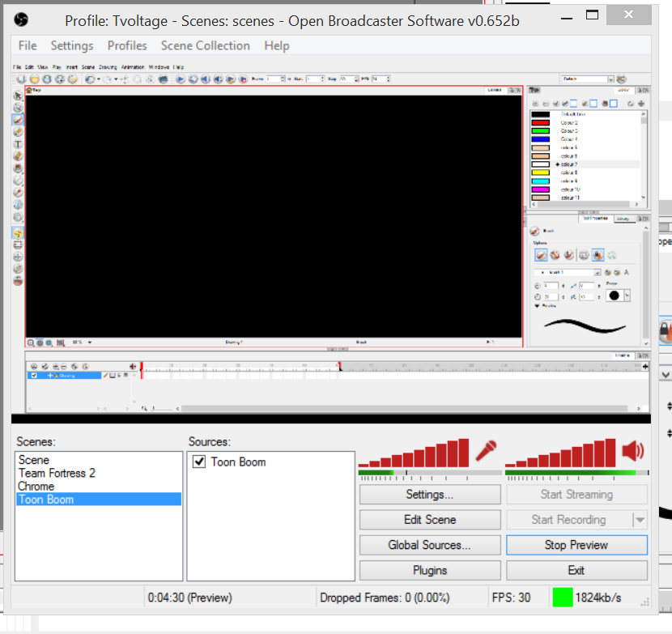The width and height of the screenshot is (672, 634).
Task: Open the Profiles menu
Action: click(x=127, y=45)
